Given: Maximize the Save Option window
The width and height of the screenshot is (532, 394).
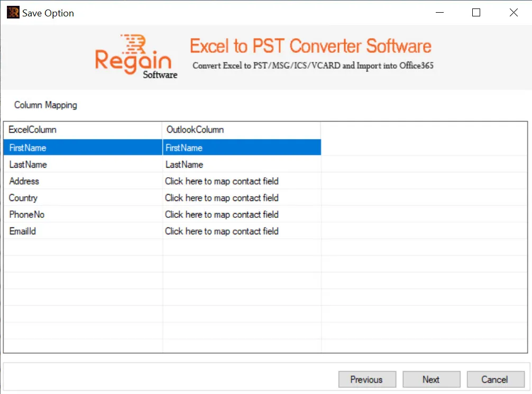Looking at the screenshot, I should coord(476,13).
